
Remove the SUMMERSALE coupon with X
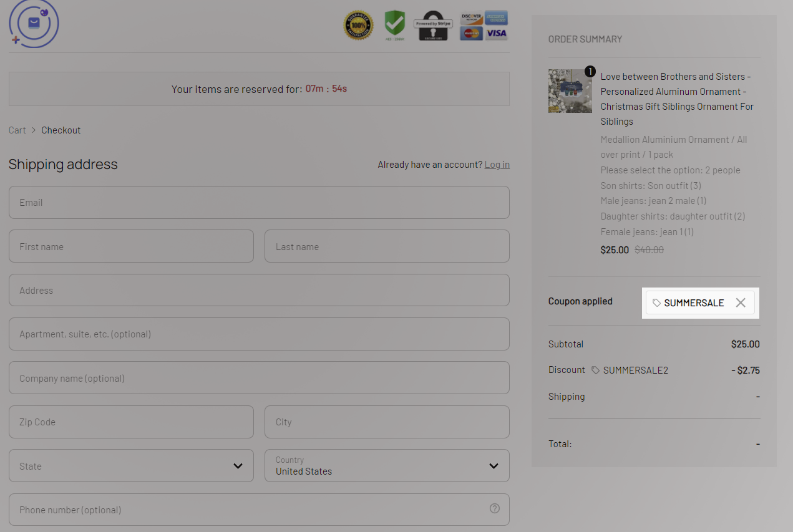[741, 302]
